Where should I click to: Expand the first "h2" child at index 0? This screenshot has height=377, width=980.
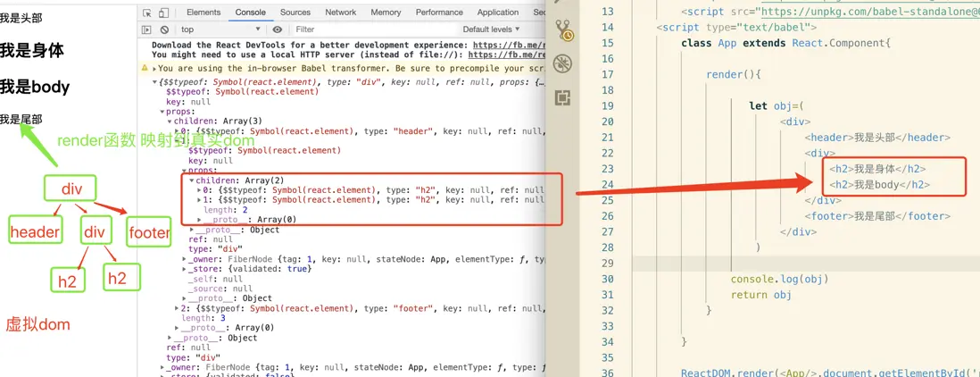[x=199, y=190]
